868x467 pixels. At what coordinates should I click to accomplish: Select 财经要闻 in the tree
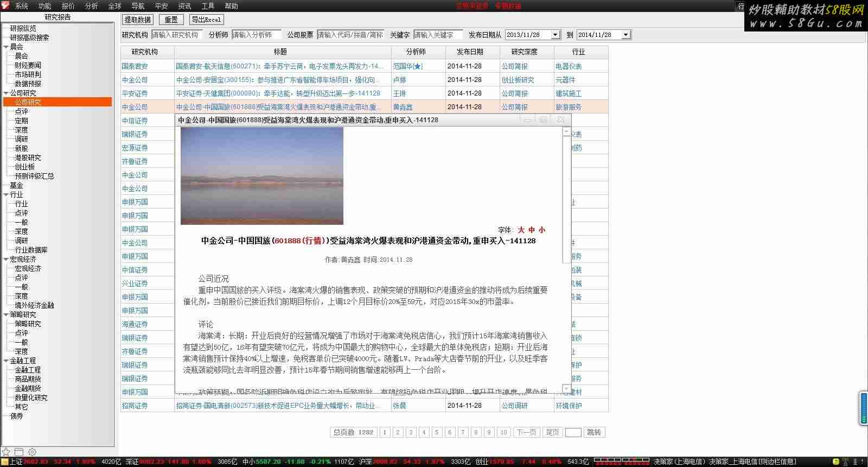(28, 65)
